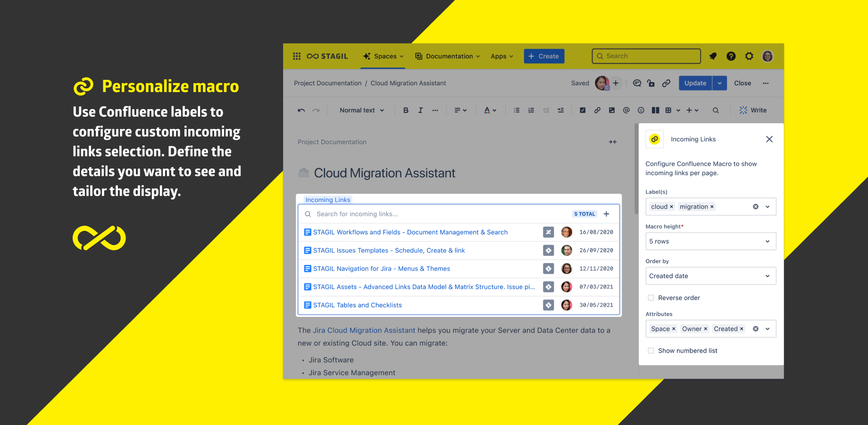Open the Spaces menu
This screenshot has width=868, height=425.
pyautogui.click(x=384, y=56)
